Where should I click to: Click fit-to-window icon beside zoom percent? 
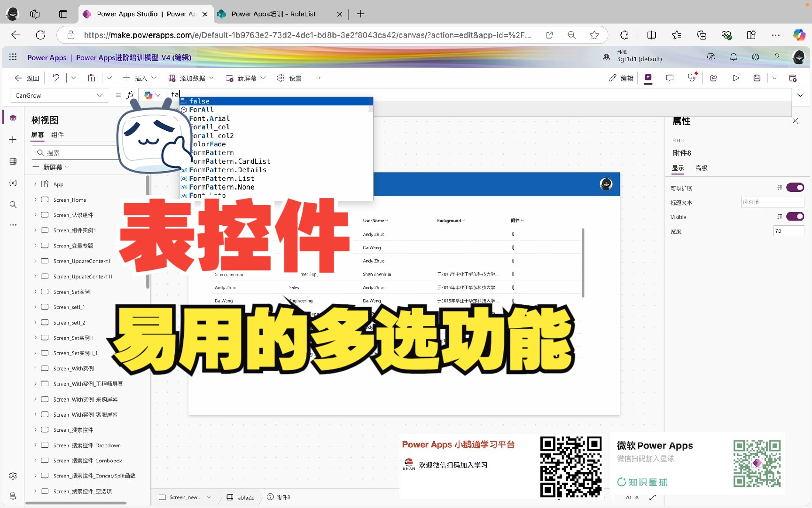(653, 497)
